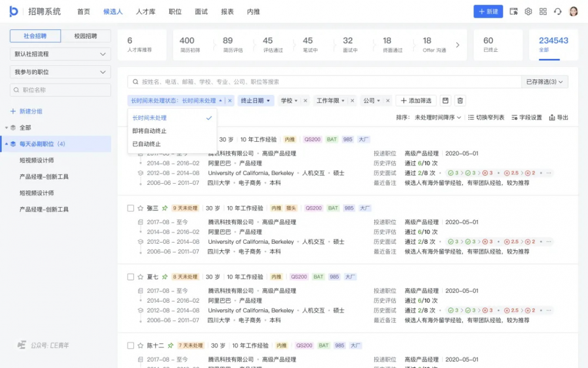Go to 内推 nav tab
This screenshot has width=588, height=368.
253,12
